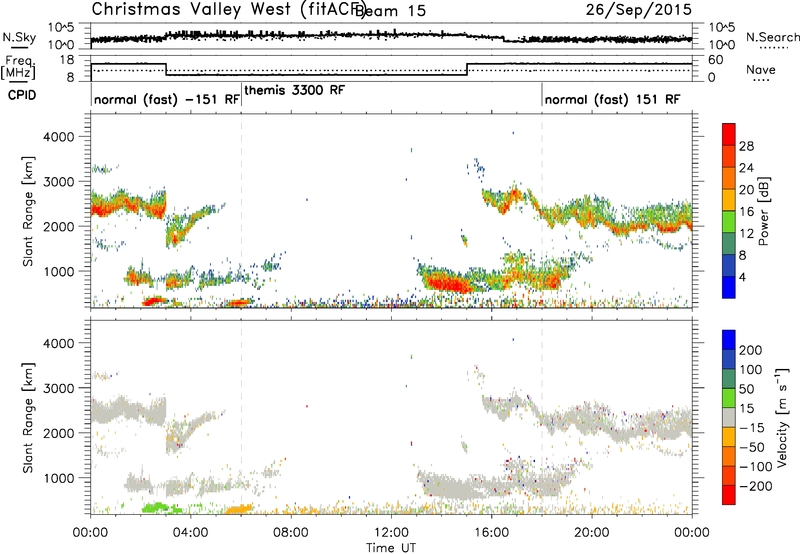The image size is (800, 554).
Task: Click the 18 MHz frequency axis tick
Action: tap(66, 60)
